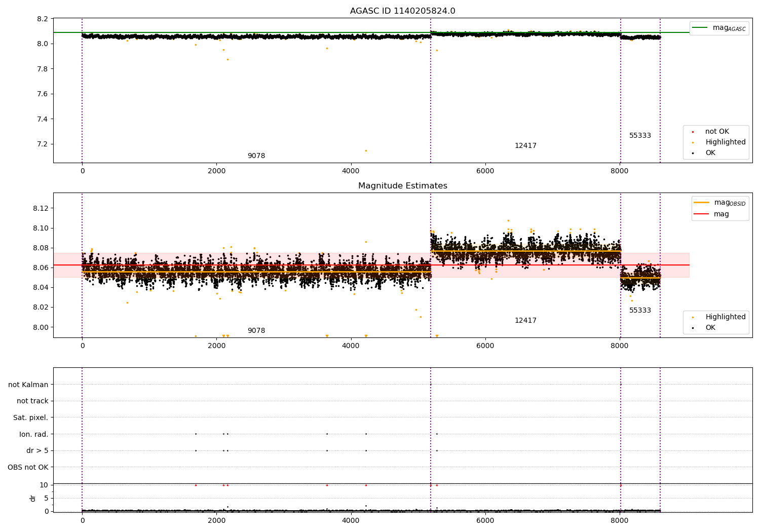This screenshot has height=532, width=760.
Task: Select label 12417 in Magnitude Estimates plot
Action: tap(525, 321)
